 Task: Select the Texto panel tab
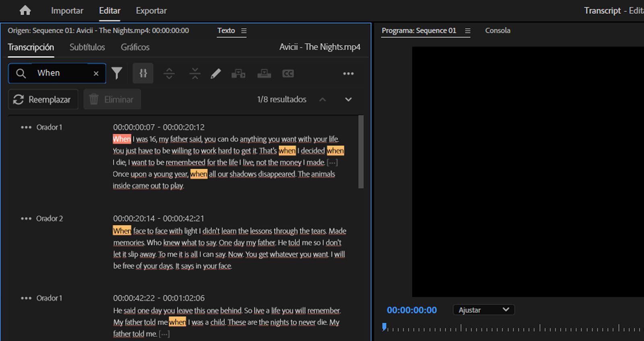click(x=226, y=31)
